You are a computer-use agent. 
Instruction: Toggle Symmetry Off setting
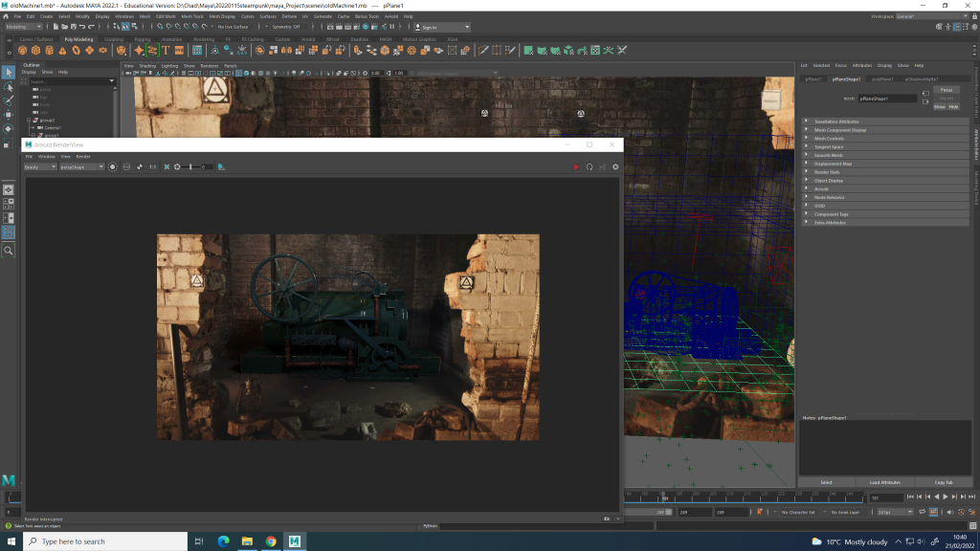[x=287, y=27]
